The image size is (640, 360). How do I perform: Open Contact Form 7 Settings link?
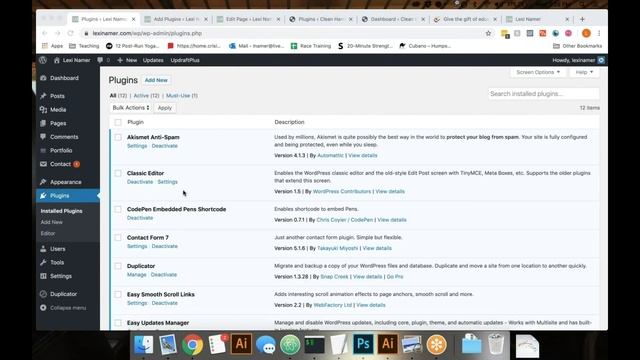coord(137,247)
